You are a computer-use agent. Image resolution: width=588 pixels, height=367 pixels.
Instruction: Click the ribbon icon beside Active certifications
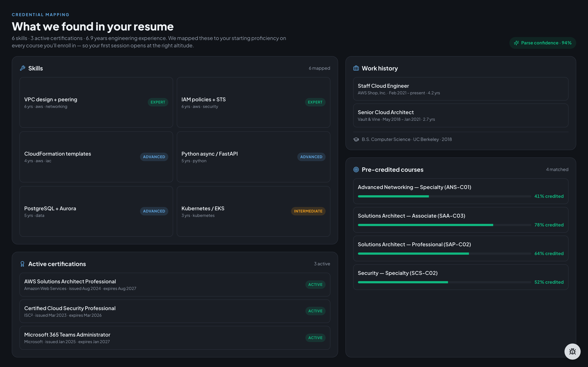click(x=23, y=264)
